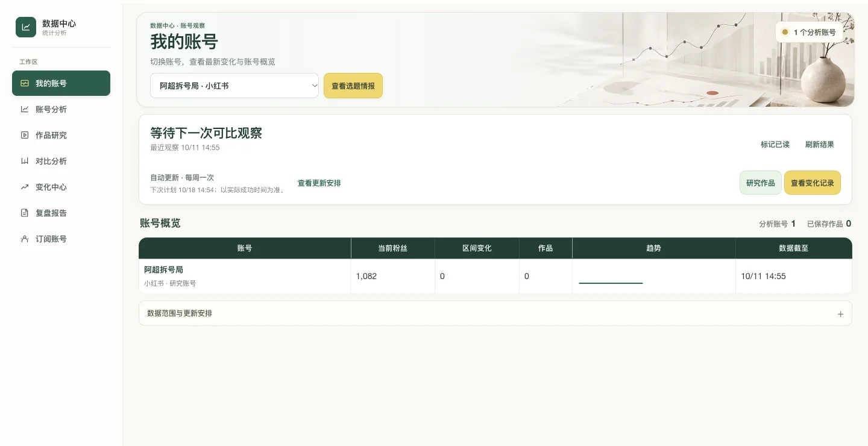Open 我的账号 menu item
The height and width of the screenshot is (446, 868).
pyautogui.click(x=61, y=83)
